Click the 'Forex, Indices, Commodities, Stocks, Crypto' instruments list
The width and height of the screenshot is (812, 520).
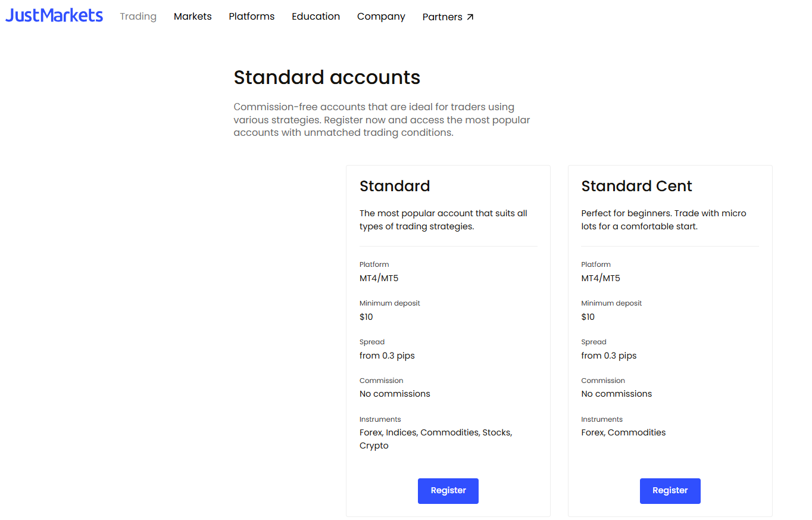[436, 439]
